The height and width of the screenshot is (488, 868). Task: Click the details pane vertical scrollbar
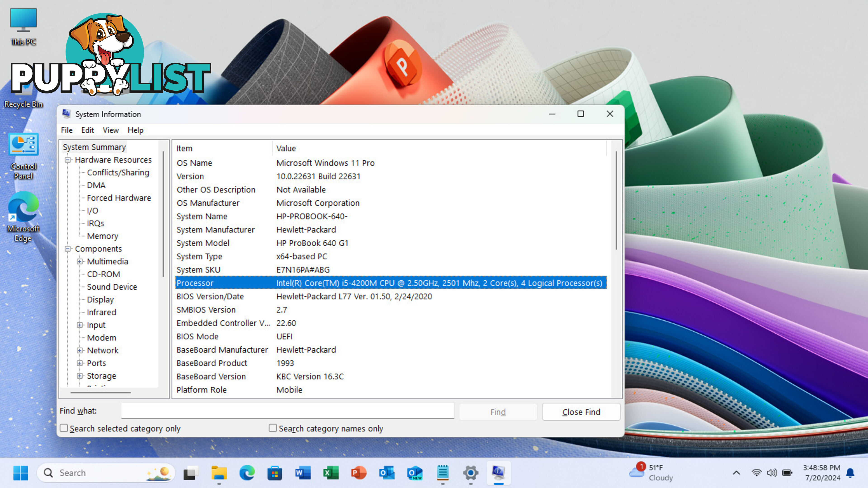tap(616, 200)
